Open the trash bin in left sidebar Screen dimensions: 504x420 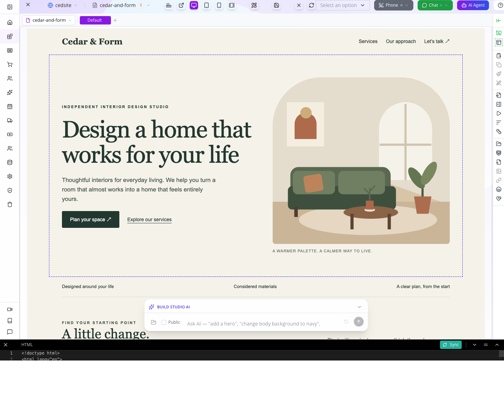10,204
